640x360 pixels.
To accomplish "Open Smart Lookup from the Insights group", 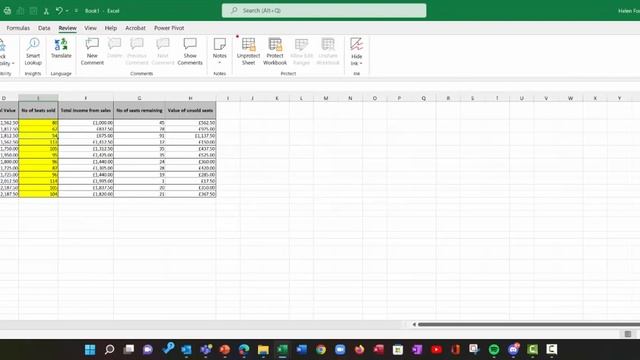I will tap(33, 51).
